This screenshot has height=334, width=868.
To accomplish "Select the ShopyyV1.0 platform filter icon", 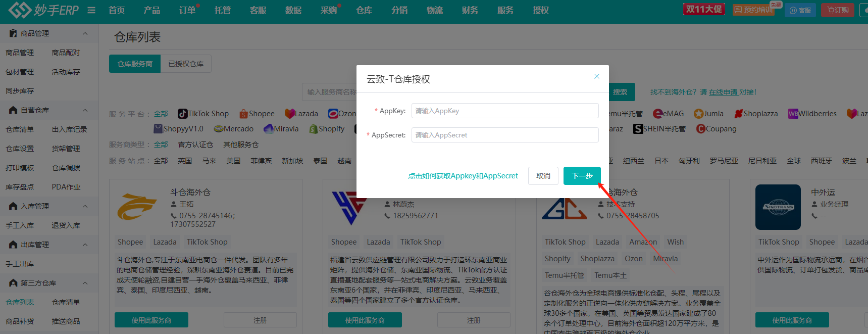I will coord(159,129).
